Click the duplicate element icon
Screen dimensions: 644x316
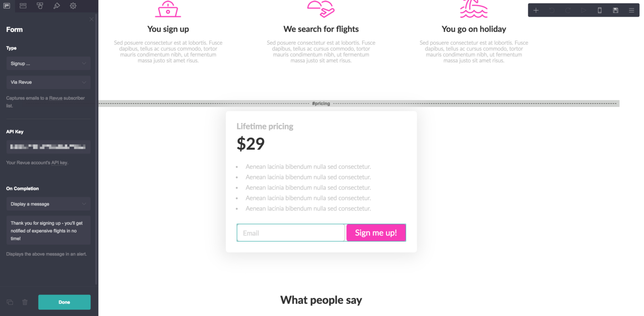tap(10, 302)
